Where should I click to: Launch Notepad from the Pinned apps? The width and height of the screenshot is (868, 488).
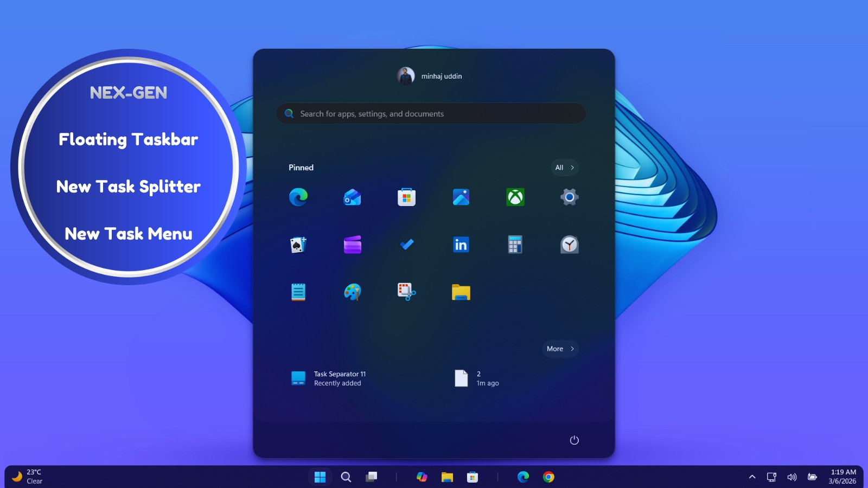click(298, 292)
